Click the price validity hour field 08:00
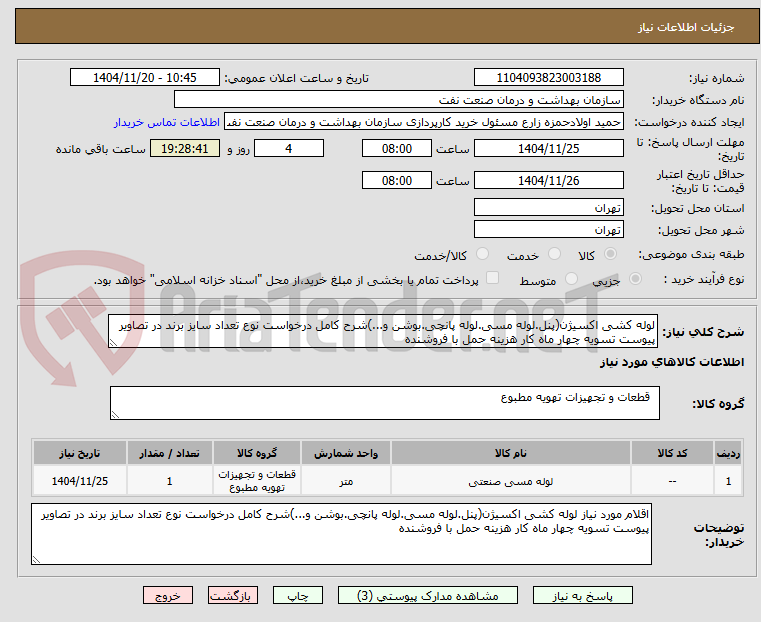This screenshot has height=622, width=761. pyautogui.click(x=397, y=180)
